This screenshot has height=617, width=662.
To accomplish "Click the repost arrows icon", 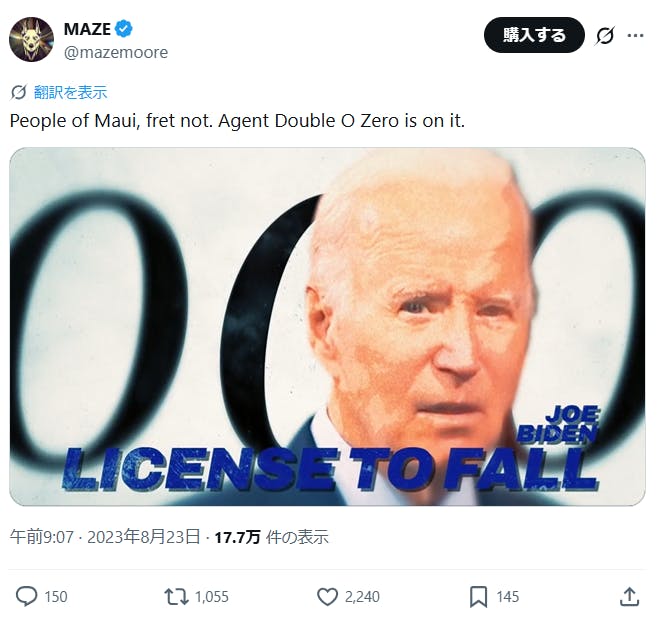I will coord(176,596).
